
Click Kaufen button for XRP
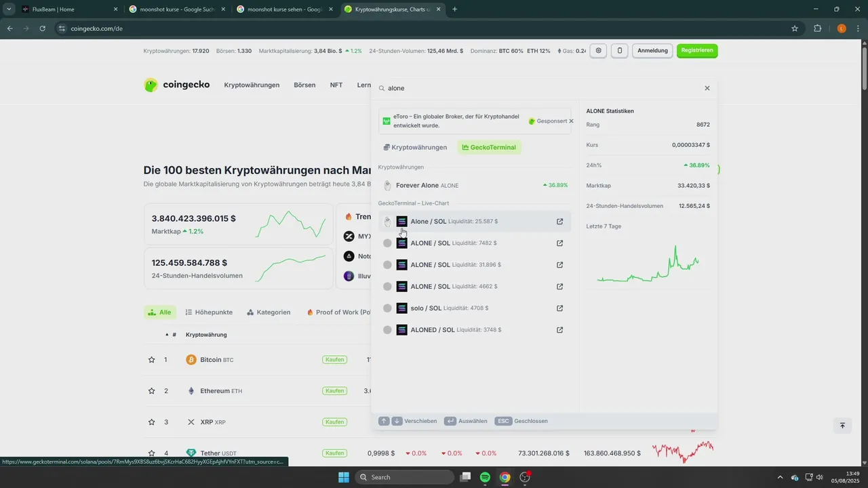tap(335, 422)
